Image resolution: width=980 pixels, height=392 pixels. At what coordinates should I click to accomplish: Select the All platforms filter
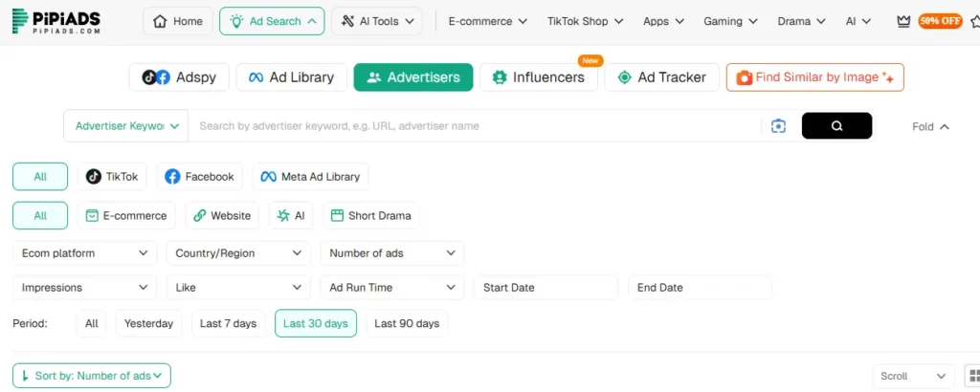40,177
